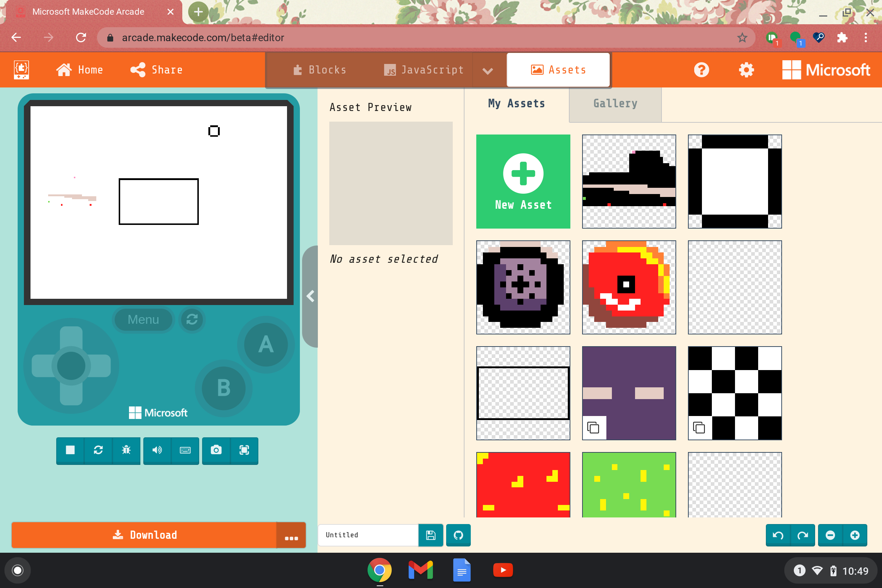This screenshot has height=588, width=882.
Task: Open the YouTube app in the shelf
Action: (503, 570)
